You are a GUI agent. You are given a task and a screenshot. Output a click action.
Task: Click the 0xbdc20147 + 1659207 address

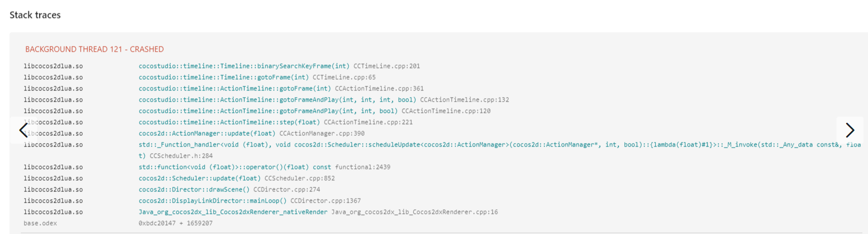pyautogui.click(x=176, y=223)
